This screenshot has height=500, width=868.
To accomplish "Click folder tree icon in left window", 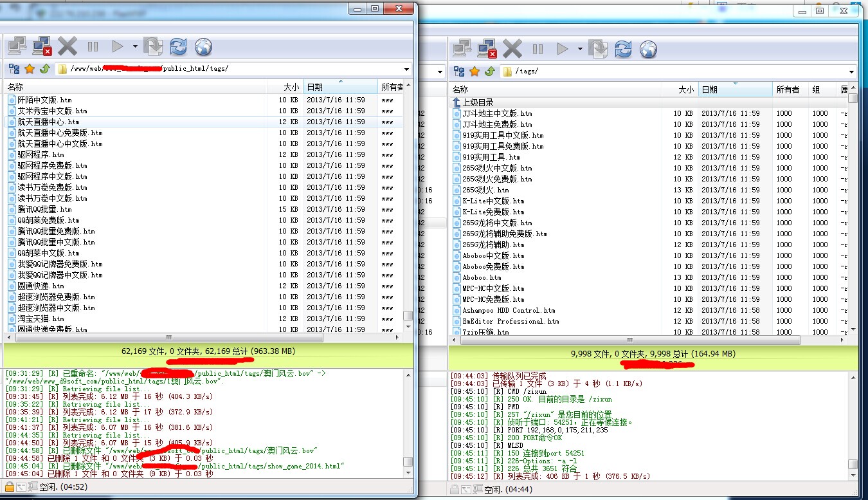I will click(x=14, y=69).
